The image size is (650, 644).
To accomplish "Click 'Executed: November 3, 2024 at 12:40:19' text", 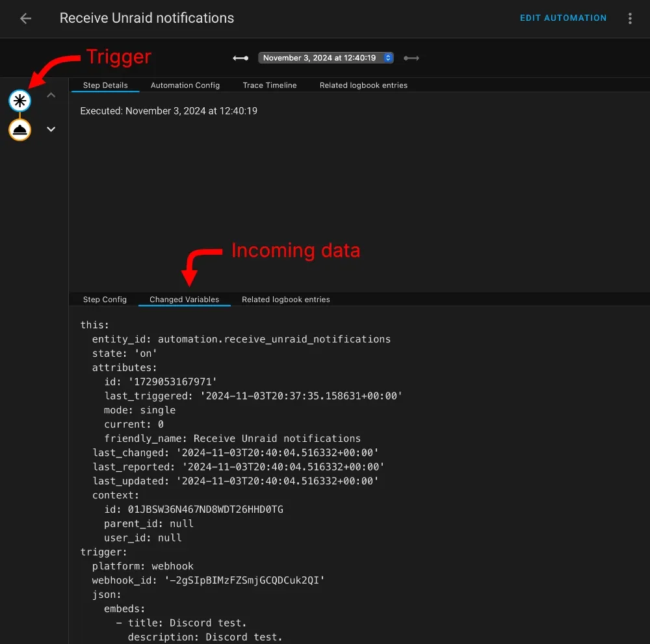I will pos(168,111).
